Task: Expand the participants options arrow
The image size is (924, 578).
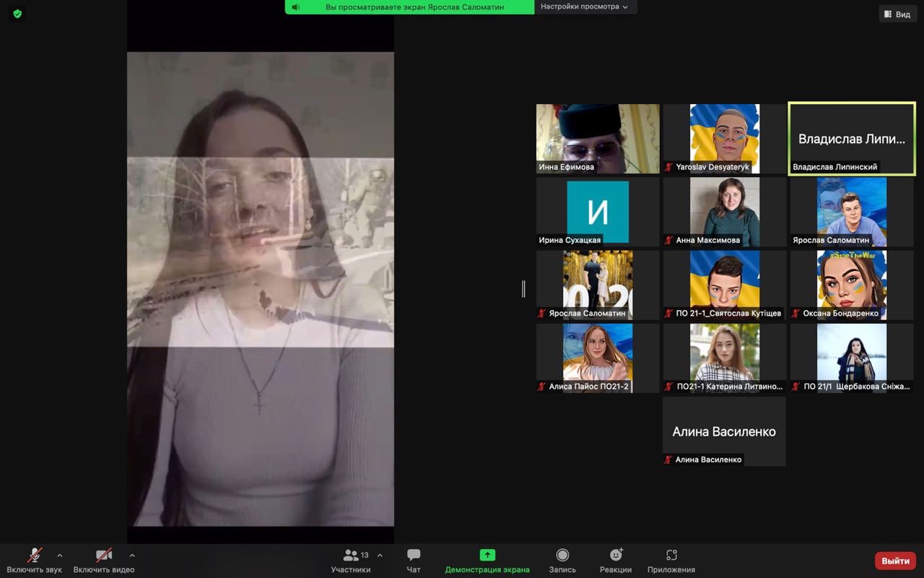Action: click(x=380, y=556)
